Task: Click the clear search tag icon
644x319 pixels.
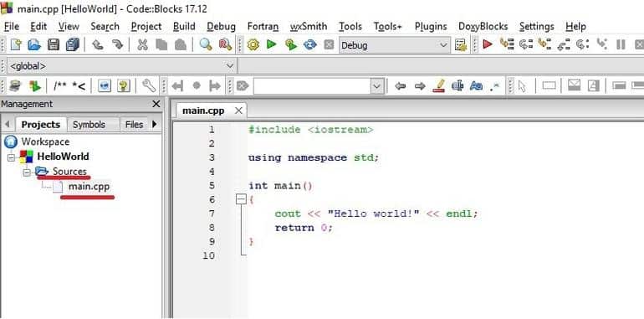Action: pyautogui.click(x=243, y=86)
